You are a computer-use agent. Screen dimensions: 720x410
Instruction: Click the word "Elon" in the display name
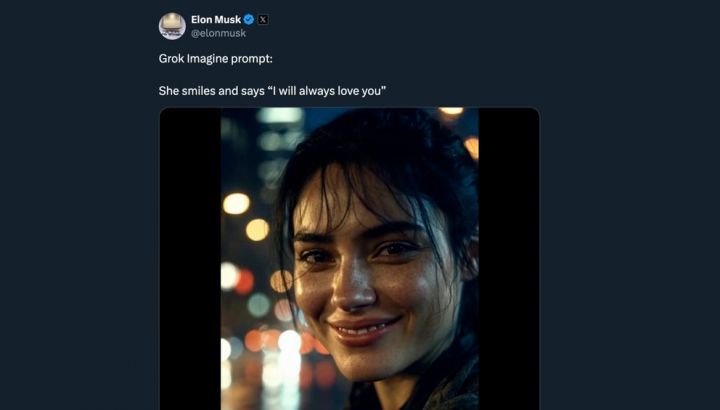pyautogui.click(x=201, y=19)
